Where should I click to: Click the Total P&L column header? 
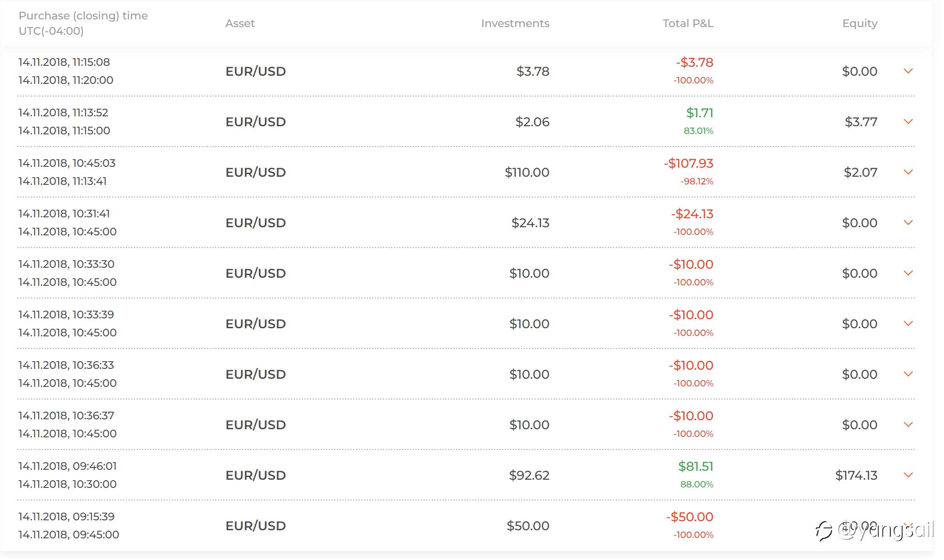(688, 23)
